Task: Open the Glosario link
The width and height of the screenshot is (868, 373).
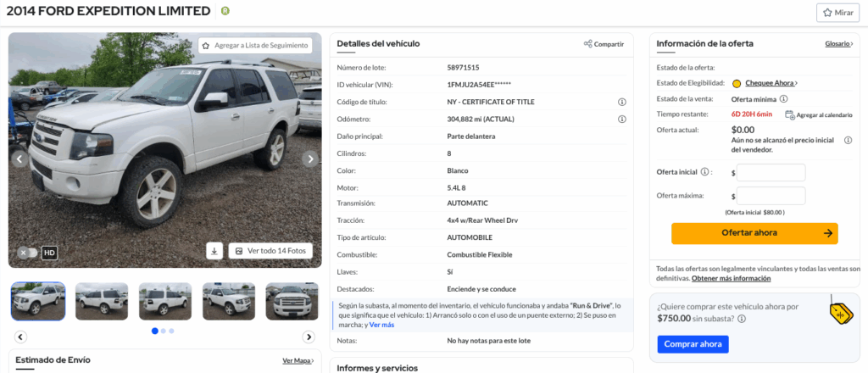Action: (x=838, y=44)
